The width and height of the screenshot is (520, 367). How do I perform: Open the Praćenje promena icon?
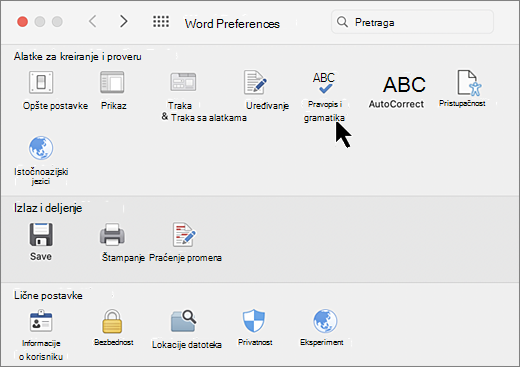coord(184,235)
